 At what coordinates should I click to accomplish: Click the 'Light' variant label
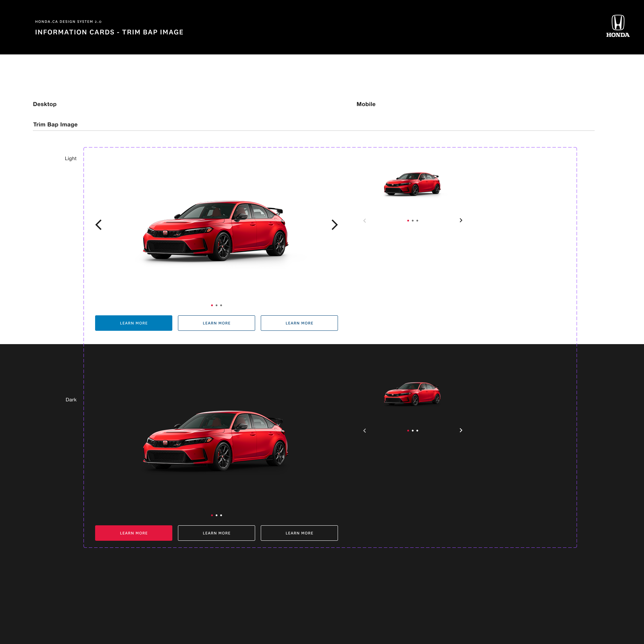point(71,159)
